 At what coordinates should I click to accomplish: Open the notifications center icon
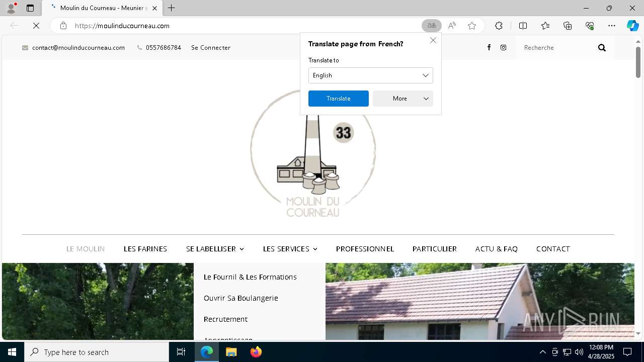(x=627, y=352)
